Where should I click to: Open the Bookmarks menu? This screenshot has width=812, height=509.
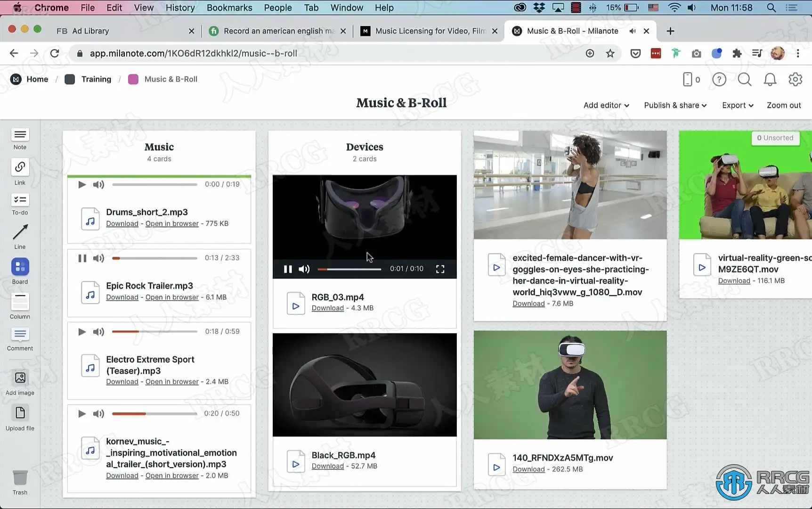click(x=229, y=8)
